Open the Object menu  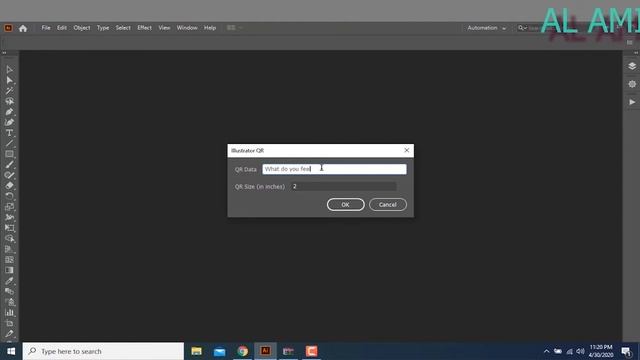[x=82, y=28]
